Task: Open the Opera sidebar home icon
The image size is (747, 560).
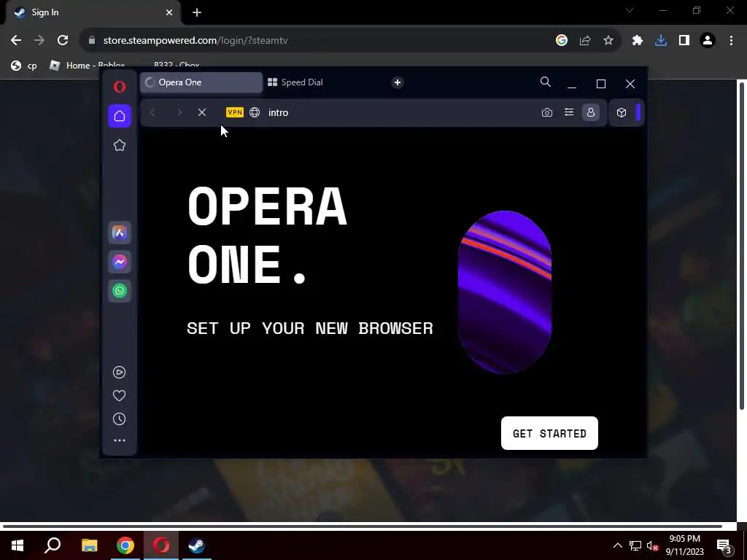Action: coord(120,116)
